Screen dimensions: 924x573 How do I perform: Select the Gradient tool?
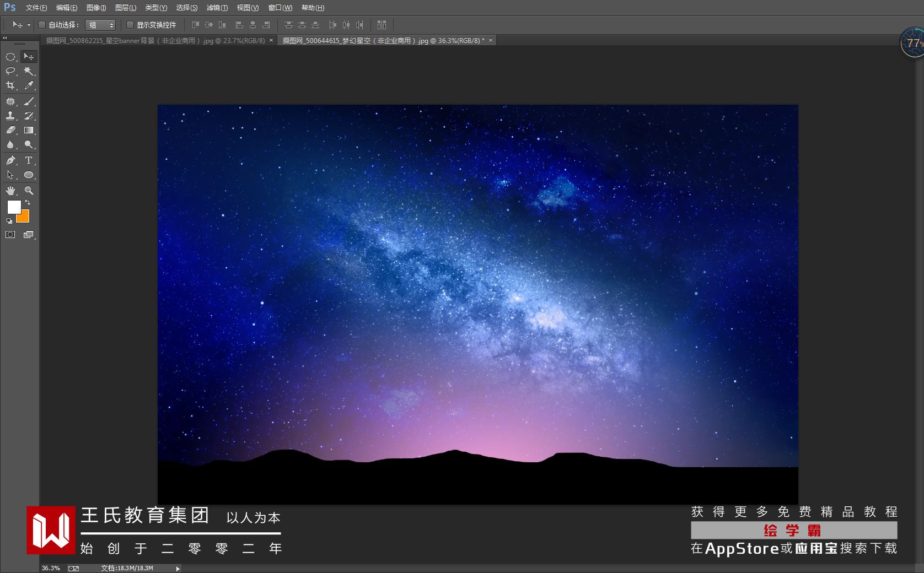(x=29, y=130)
